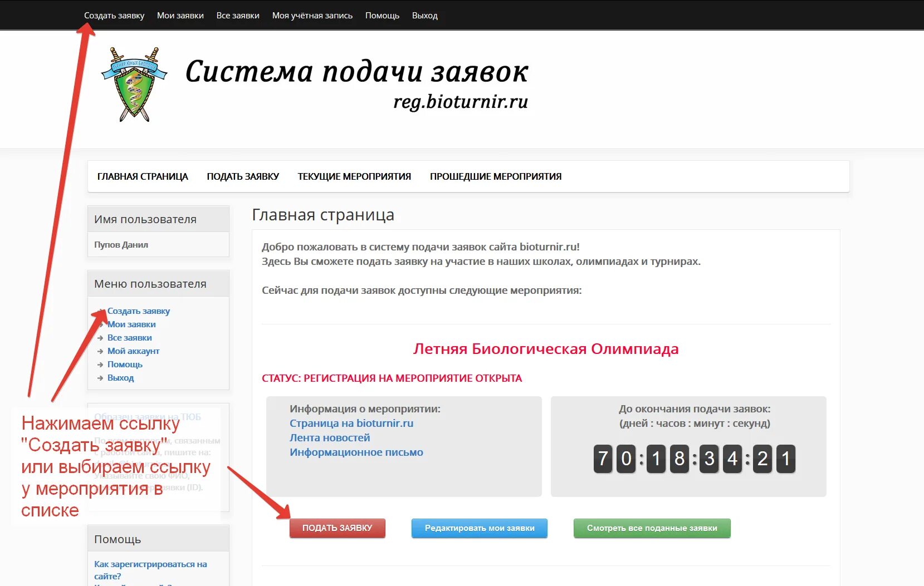Screen dimensions: 924x586
Task: Click the 'Главная страница' page heading
Action: (323, 215)
